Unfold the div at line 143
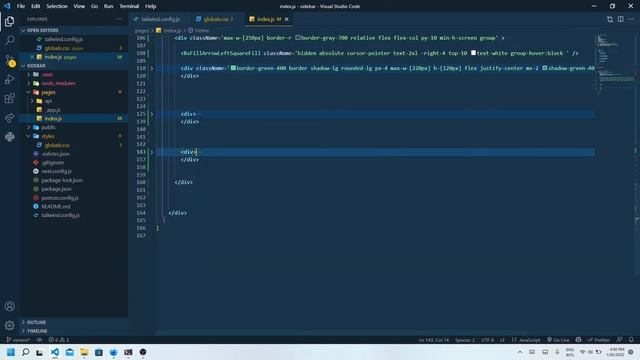The height and width of the screenshot is (360, 640). 152,152
